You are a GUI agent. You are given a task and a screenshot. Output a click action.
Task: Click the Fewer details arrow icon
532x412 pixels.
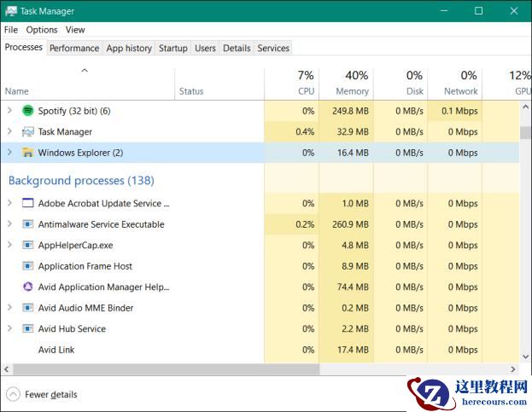pos(13,394)
